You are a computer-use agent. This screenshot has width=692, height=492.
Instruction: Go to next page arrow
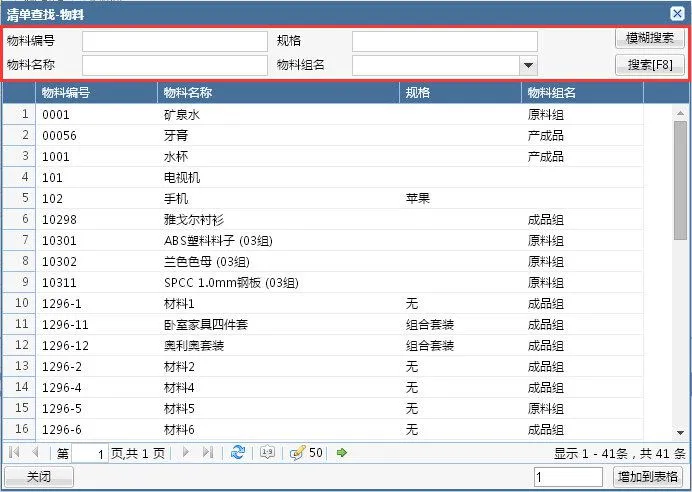coord(186,452)
